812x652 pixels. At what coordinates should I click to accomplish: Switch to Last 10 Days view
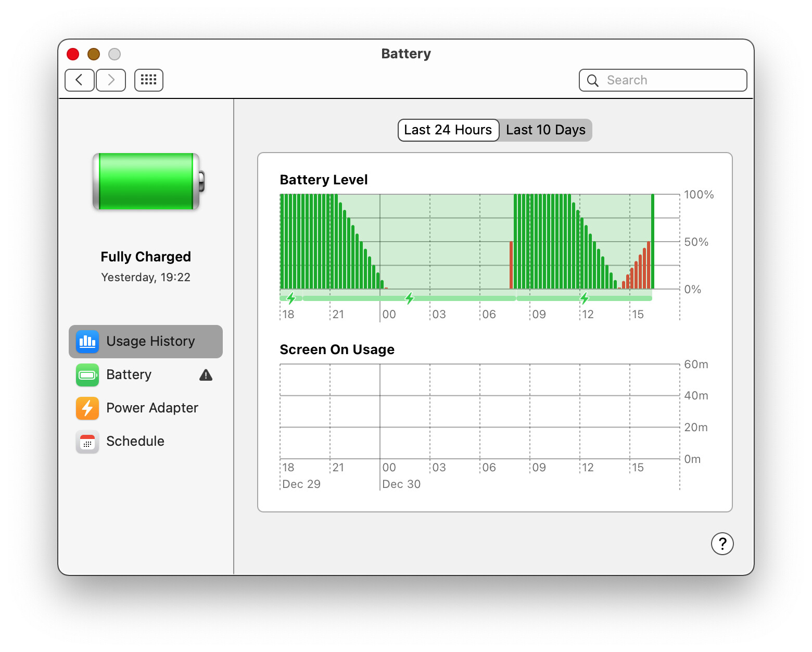[545, 130]
